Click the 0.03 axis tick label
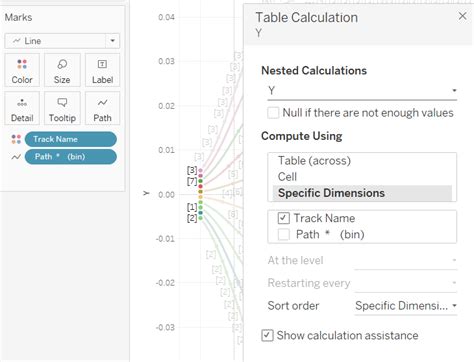The height and width of the screenshot is (362, 474). tap(166, 61)
